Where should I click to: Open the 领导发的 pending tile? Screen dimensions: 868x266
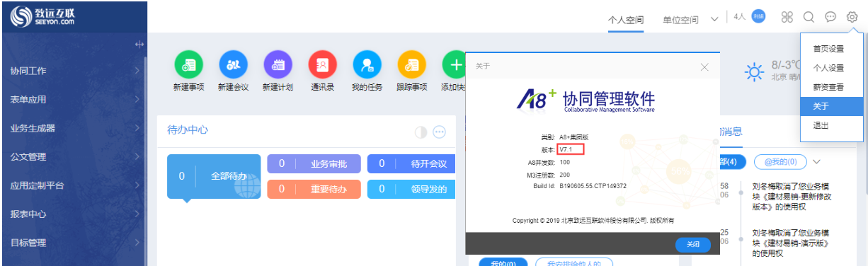pyautogui.click(x=411, y=189)
